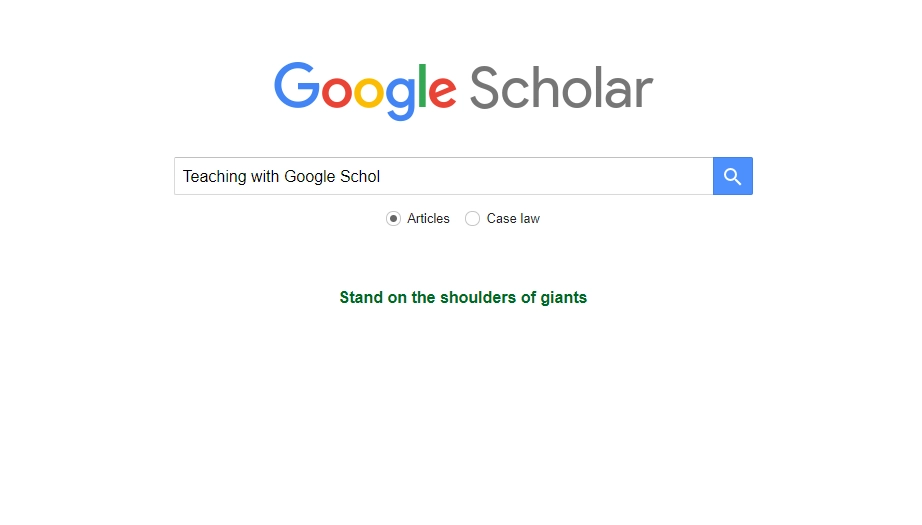Screen dimensions: 922x525
Task: Click 'Stand on the shoulders of giants' text
Action: 463,297
